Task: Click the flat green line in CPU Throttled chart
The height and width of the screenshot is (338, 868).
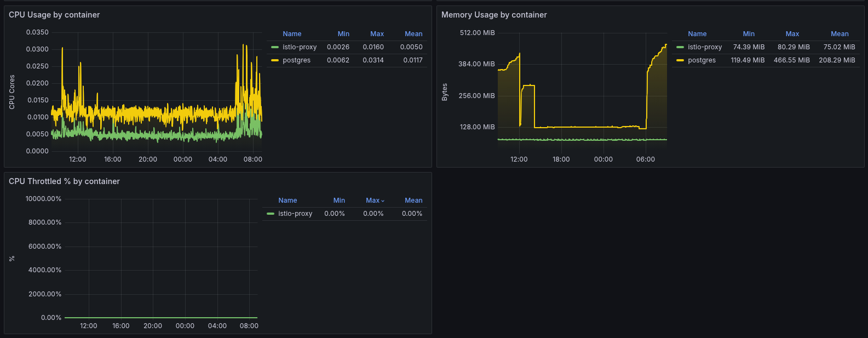Action: [x=161, y=317]
